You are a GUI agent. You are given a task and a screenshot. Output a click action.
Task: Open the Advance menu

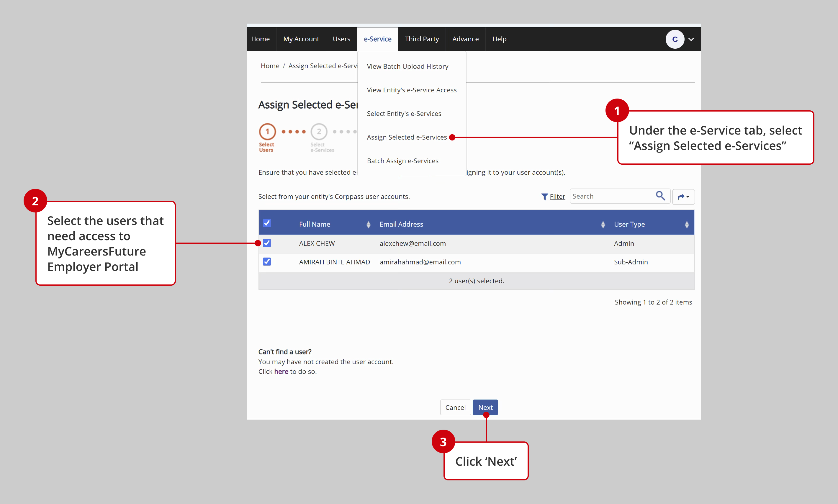(465, 39)
